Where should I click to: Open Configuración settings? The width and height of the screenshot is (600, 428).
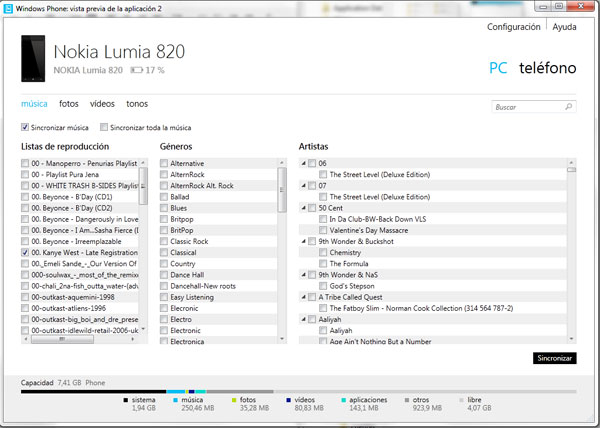click(514, 27)
